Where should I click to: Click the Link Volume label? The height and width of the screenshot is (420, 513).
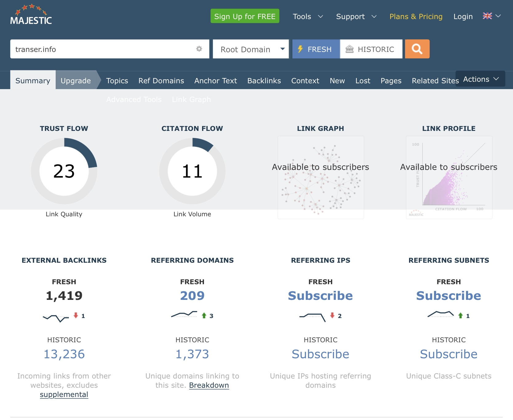pyautogui.click(x=192, y=214)
